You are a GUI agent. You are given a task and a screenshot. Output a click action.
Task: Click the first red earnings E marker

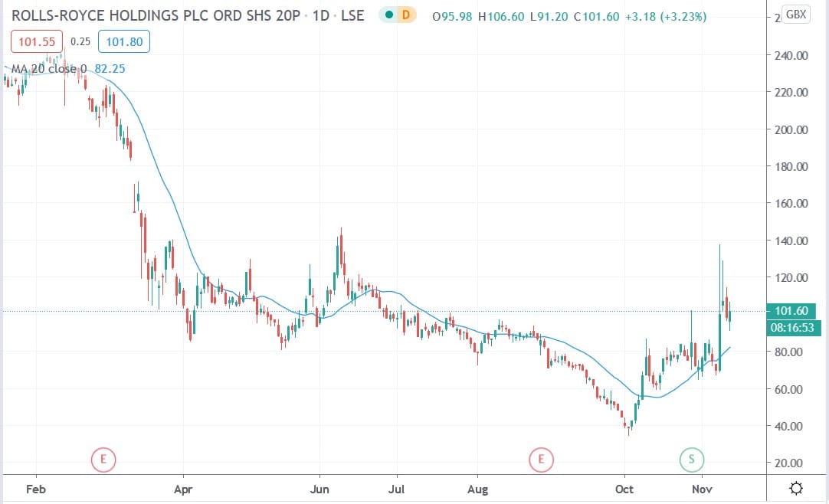(103, 459)
